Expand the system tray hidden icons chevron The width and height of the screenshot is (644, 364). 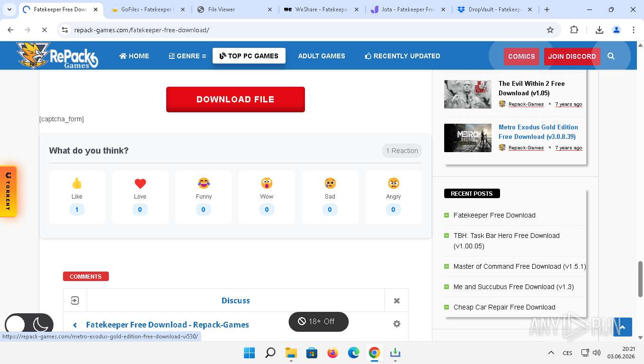click(551, 353)
